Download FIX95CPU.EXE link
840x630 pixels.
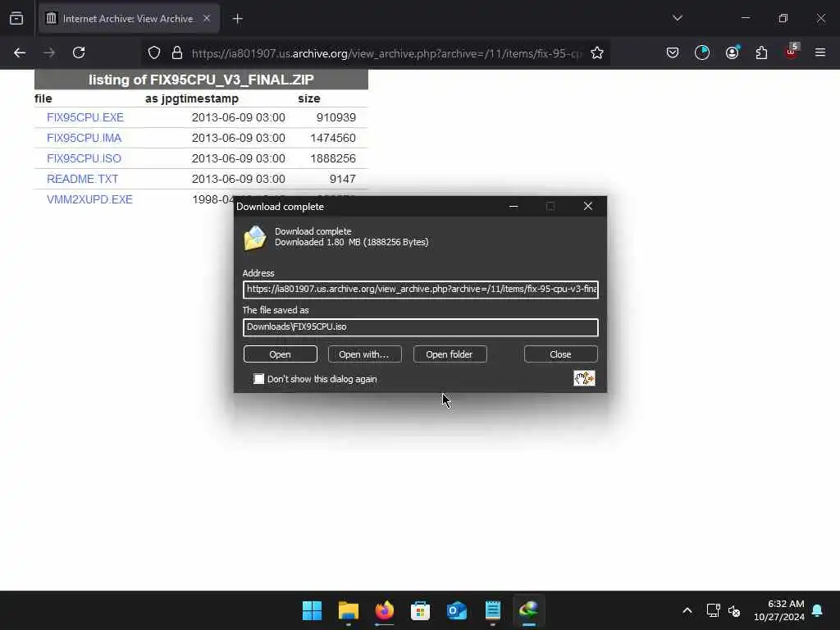coord(85,117)
